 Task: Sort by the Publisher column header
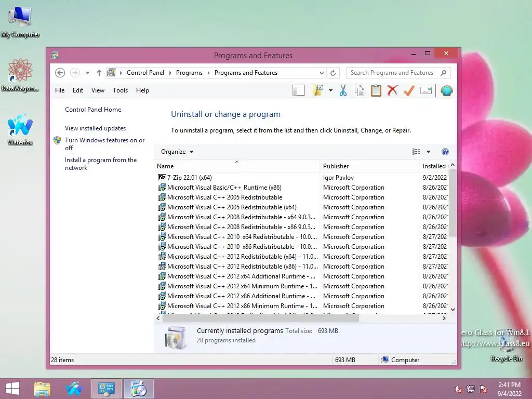click(x=369, y=166)
